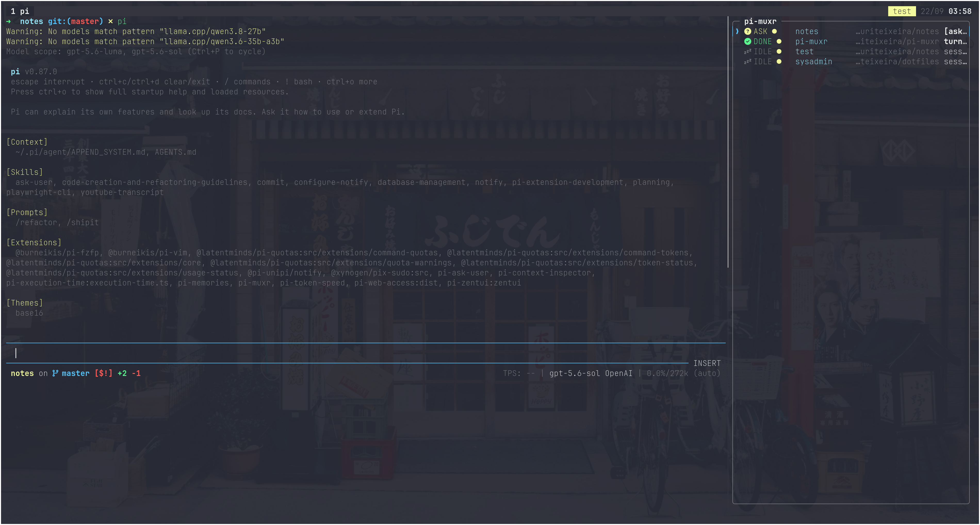Click the 'pi-muxr' panel title
The height and width of the screenshot is (525, 980).
(760, 21)
